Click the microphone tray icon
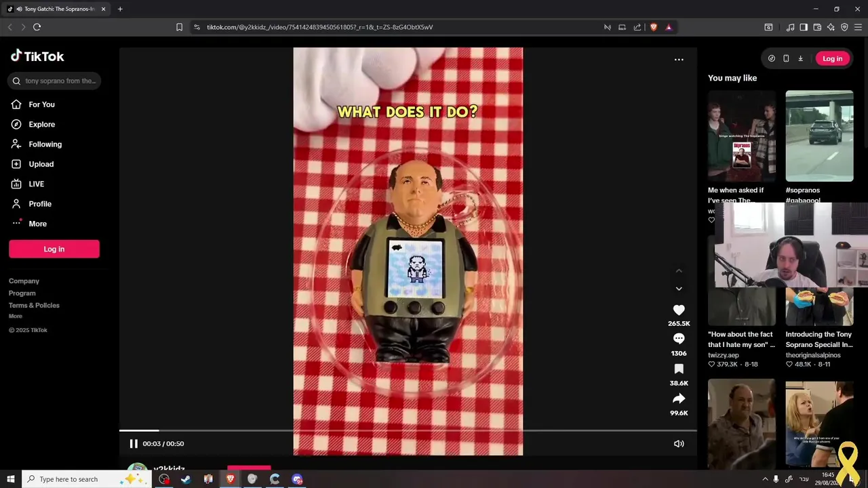 tap(776, 479)
